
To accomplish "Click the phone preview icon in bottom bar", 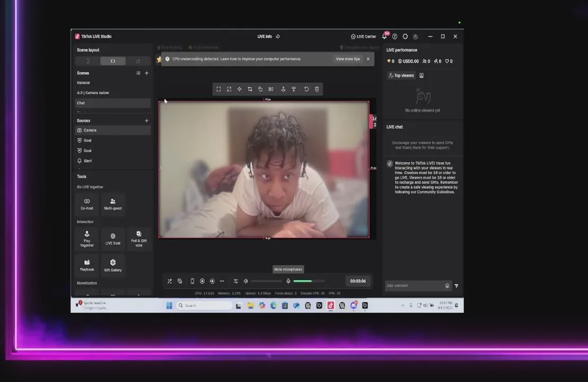I will (x=192, y=281).
